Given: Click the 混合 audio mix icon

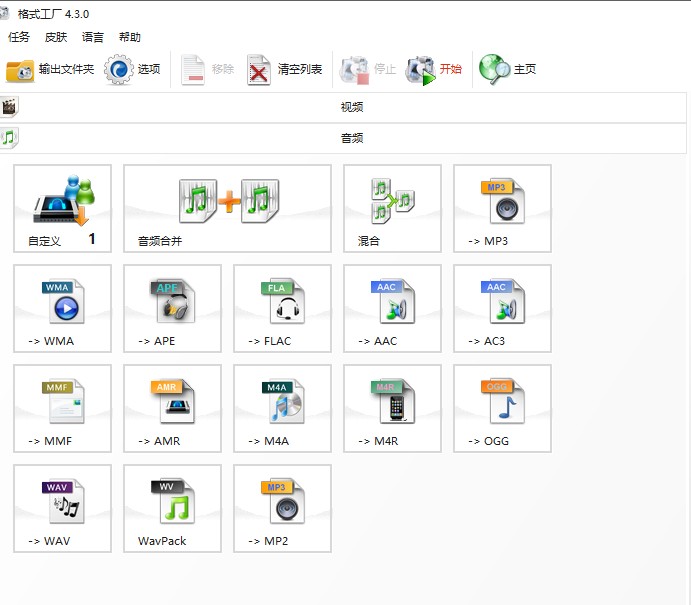Looking at the screenshot, I should pos(392,208).
